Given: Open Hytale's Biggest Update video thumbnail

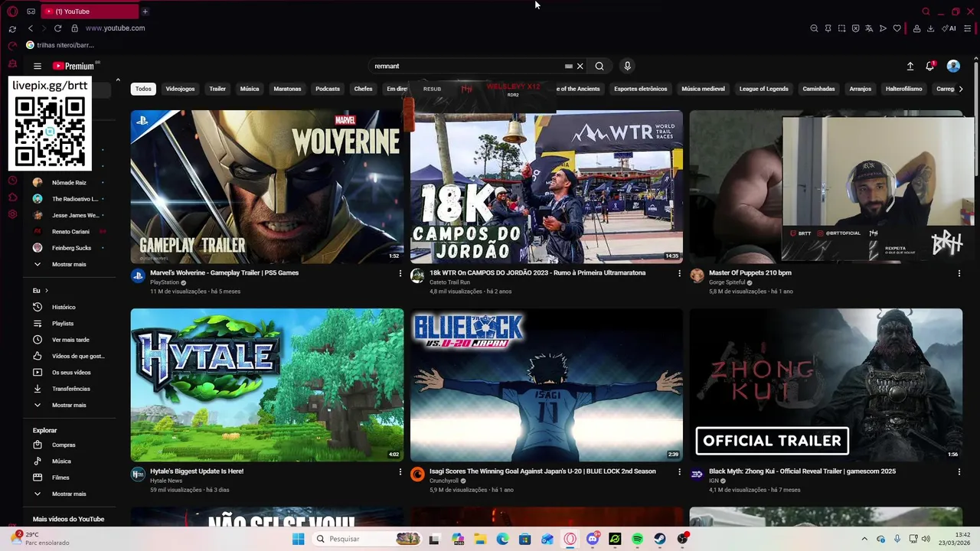Looking at the screenshot, I should click(x=266, y=385).
